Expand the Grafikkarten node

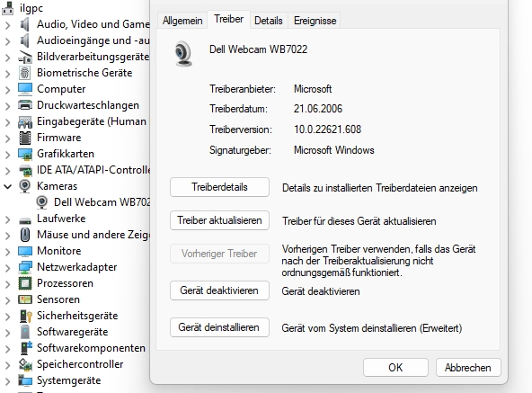(7, 155)
